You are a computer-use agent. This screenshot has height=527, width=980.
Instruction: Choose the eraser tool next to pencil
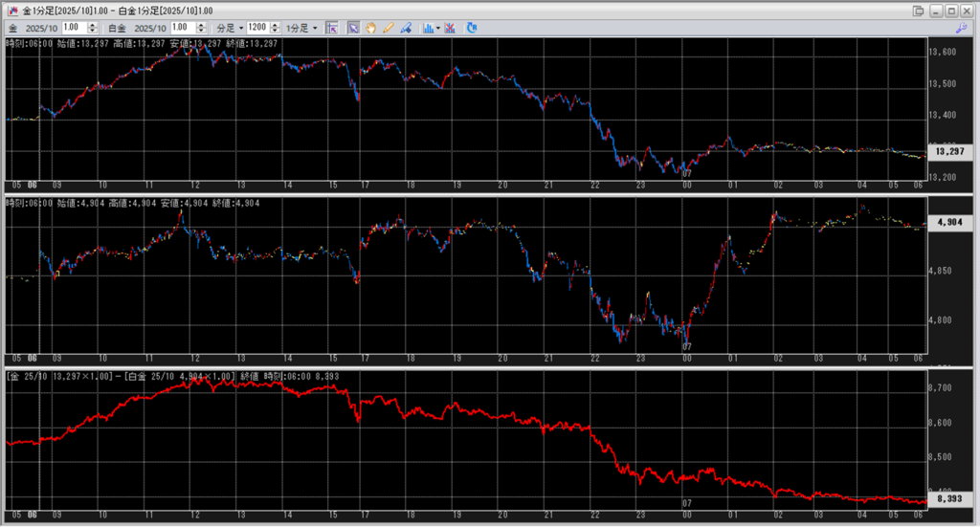click(x=406, y=28)
